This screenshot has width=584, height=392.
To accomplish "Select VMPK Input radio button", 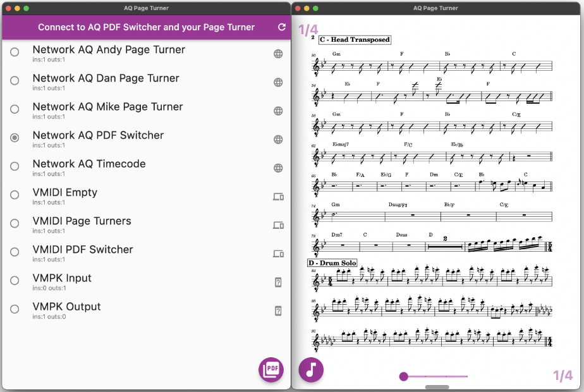I will click(x=15, y=281).
